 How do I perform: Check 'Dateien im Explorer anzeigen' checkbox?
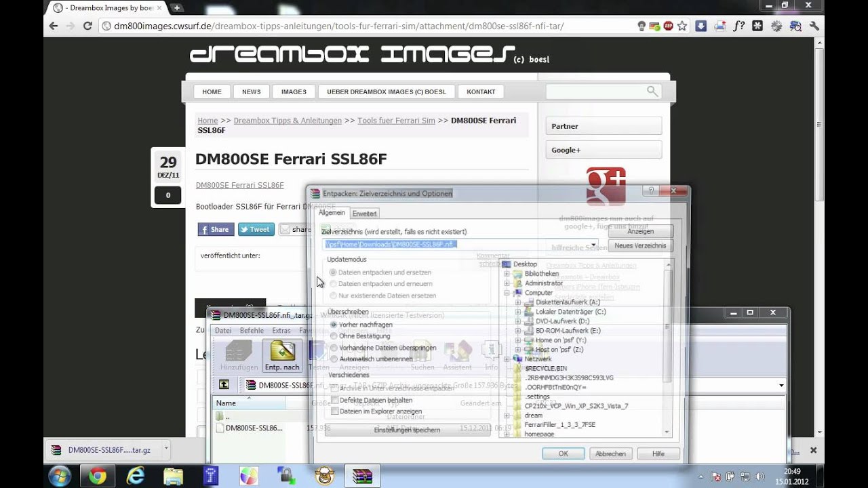(334, 411)
